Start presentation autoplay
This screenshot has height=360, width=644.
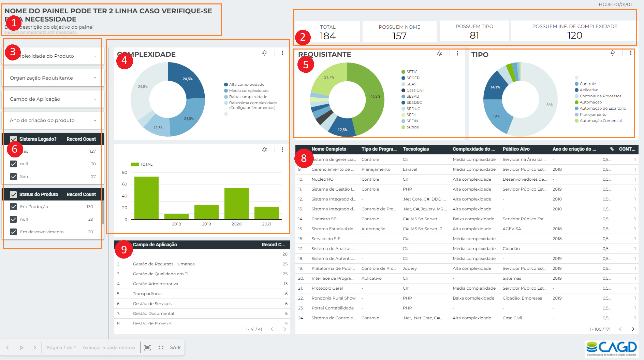tap(21, 348)
